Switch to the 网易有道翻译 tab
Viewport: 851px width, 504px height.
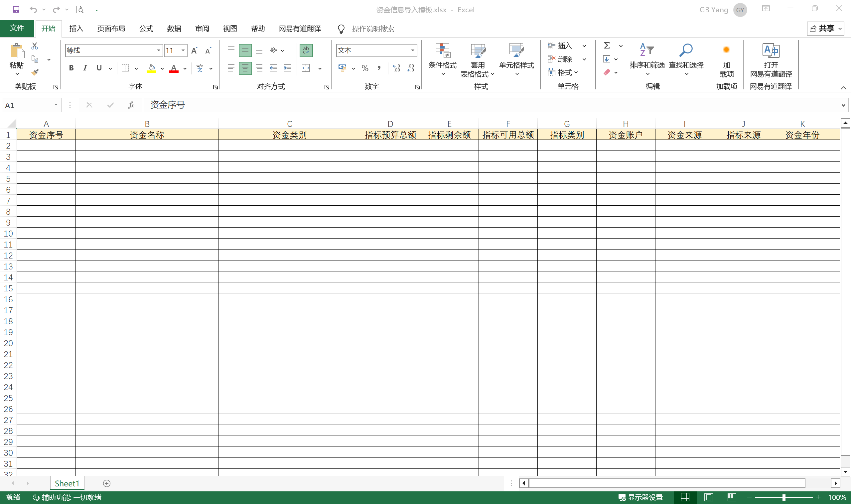point(300,29)
